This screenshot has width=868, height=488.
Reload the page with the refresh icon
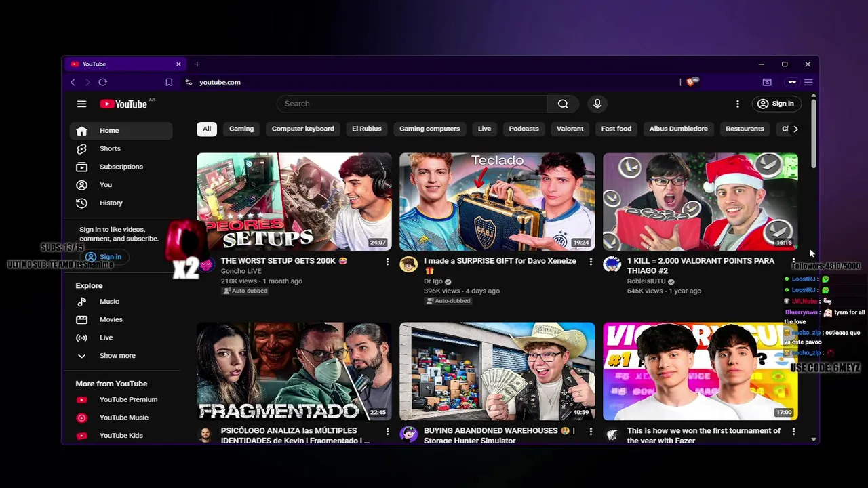coord(103,82)
